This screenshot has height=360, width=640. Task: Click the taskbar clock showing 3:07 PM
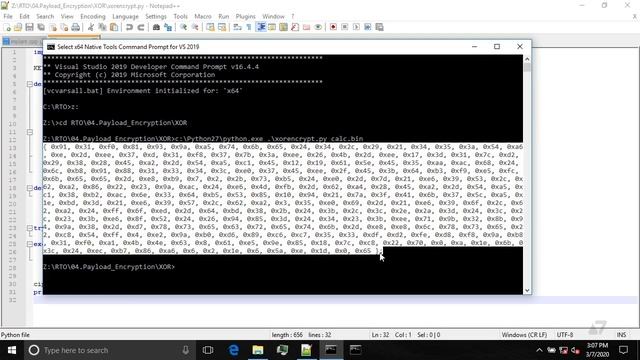598,350
